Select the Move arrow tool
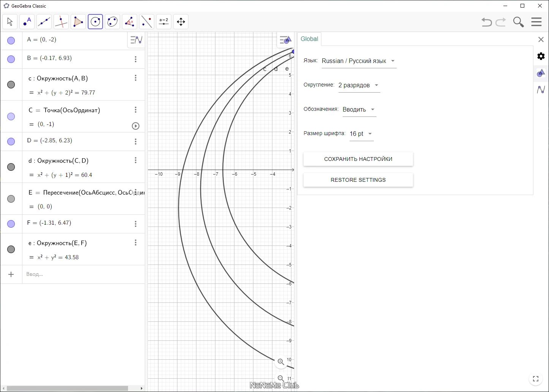This screenshot has height=392, width=549. pyautogui.click(x=10, y=22)
